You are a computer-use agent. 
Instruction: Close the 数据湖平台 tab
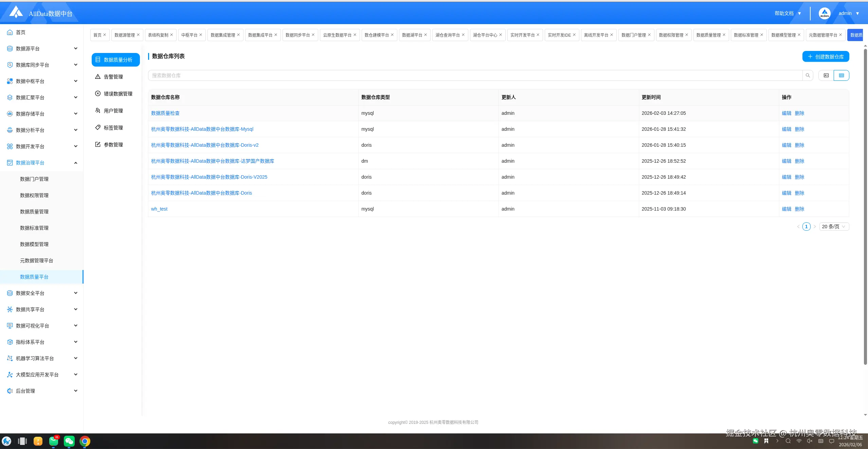[426, 35]
